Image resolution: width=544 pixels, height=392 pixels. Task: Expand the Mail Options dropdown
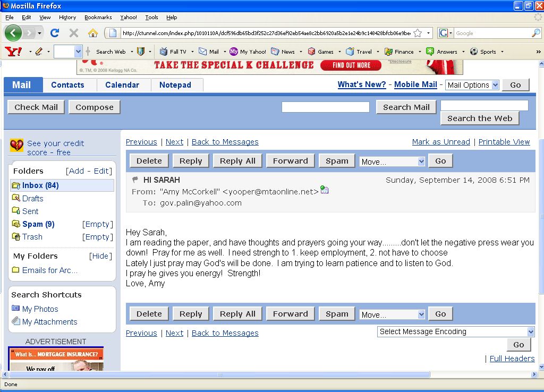coord(472,85)
